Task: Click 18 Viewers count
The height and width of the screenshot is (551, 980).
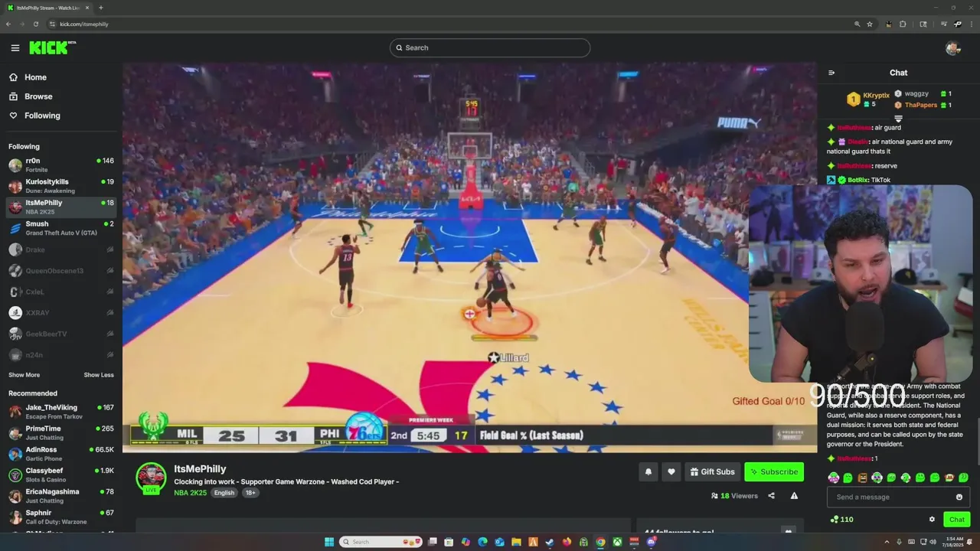Action: tap(734, 496)
